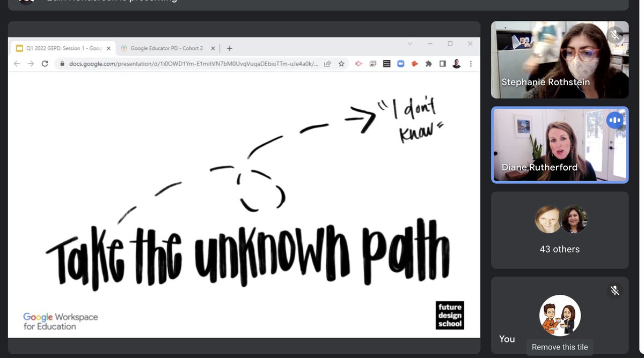Viewport: 644px width, 358px height.
Task: Close the Q1 2022 GEPD Session 1 tab
Action: (109, 48)
